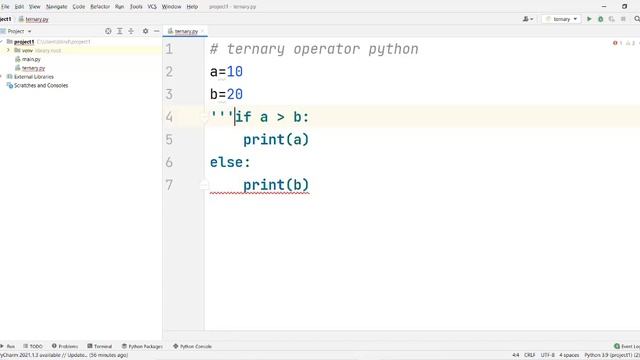This screenshot has height=360, width=640.
Task: Place cursor on line 1 comment text
Action: (314, 49)
